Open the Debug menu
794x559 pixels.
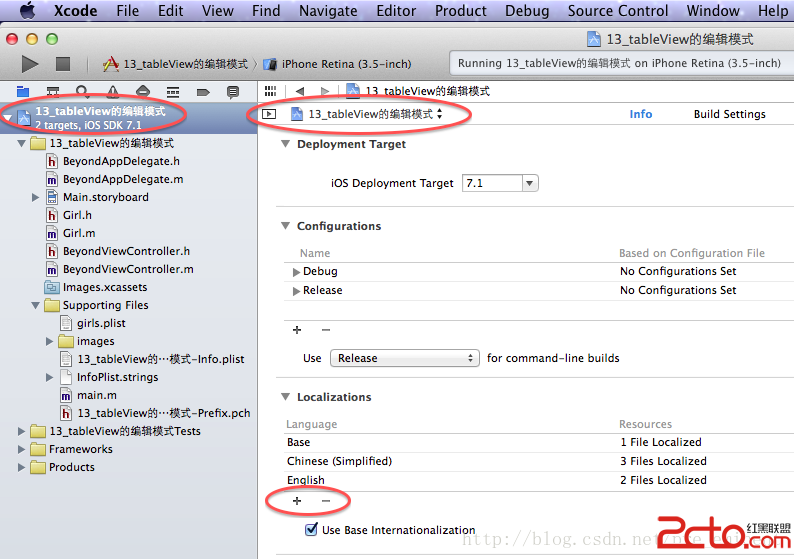click(x=527, y=10)
